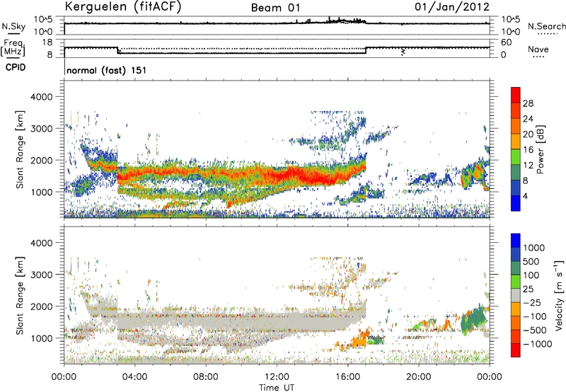Click the '1000' velocity colorbar tick value
The image size is (566, 392).
(534, 248)
